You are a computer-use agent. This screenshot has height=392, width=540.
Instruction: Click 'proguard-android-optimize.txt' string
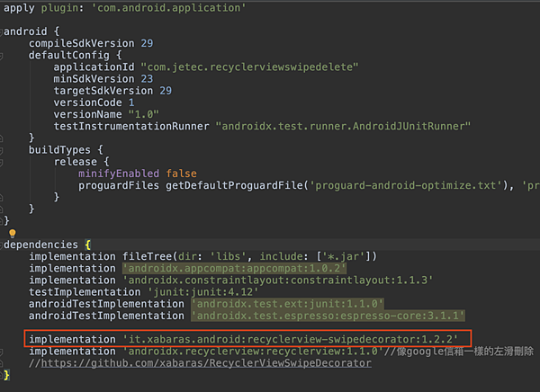click(406, 185)
